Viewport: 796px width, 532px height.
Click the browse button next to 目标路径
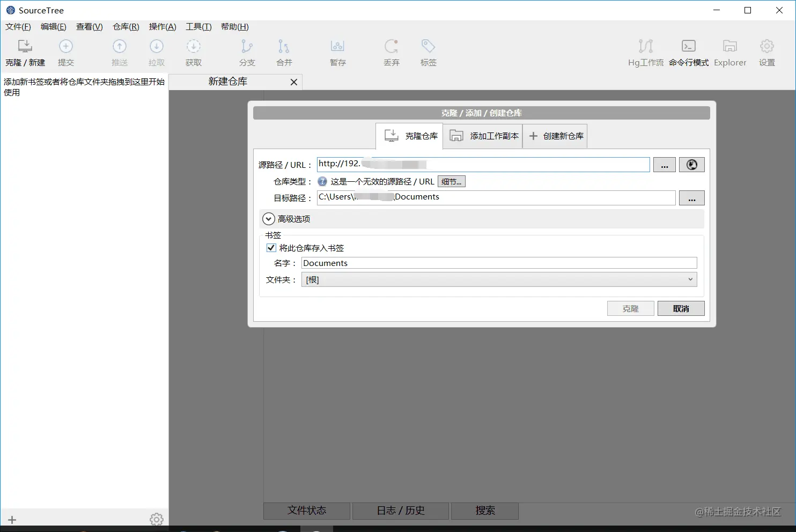[691, 198]
